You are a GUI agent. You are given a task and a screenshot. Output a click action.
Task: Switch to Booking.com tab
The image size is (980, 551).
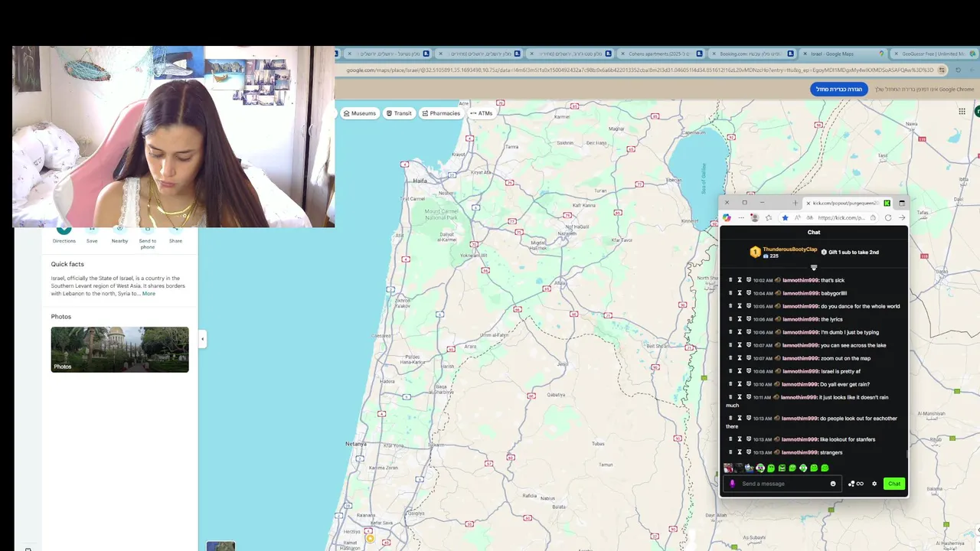pos(750,54)
